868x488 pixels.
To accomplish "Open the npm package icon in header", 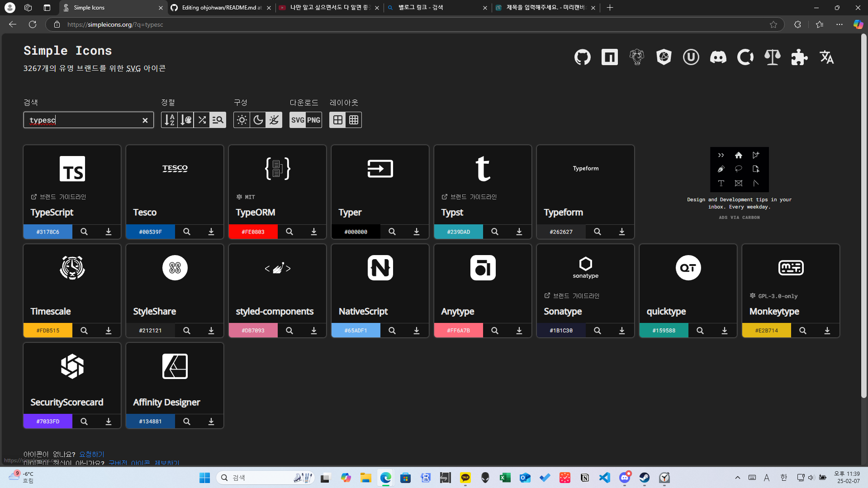I will [x=610, y=57].
